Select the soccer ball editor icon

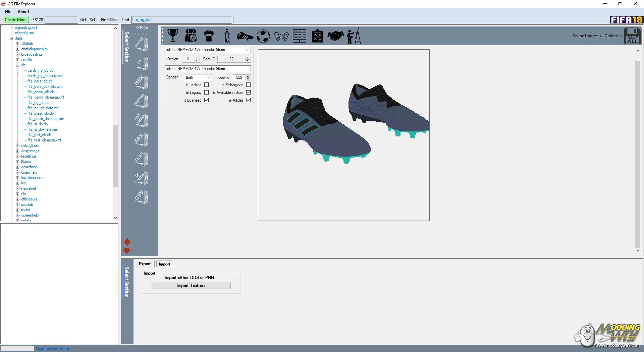263,36
